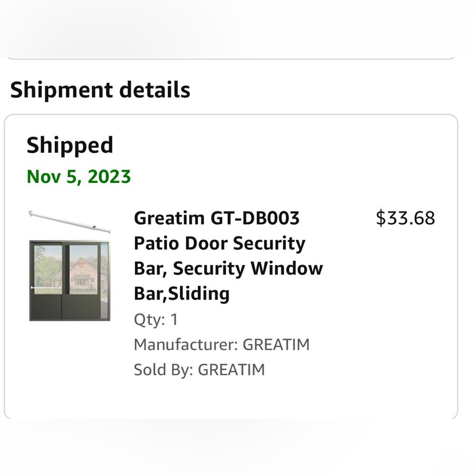Click the sliding door photo in thumbnail
Viewport: 476px width, 476px height.
click(70, 280)
